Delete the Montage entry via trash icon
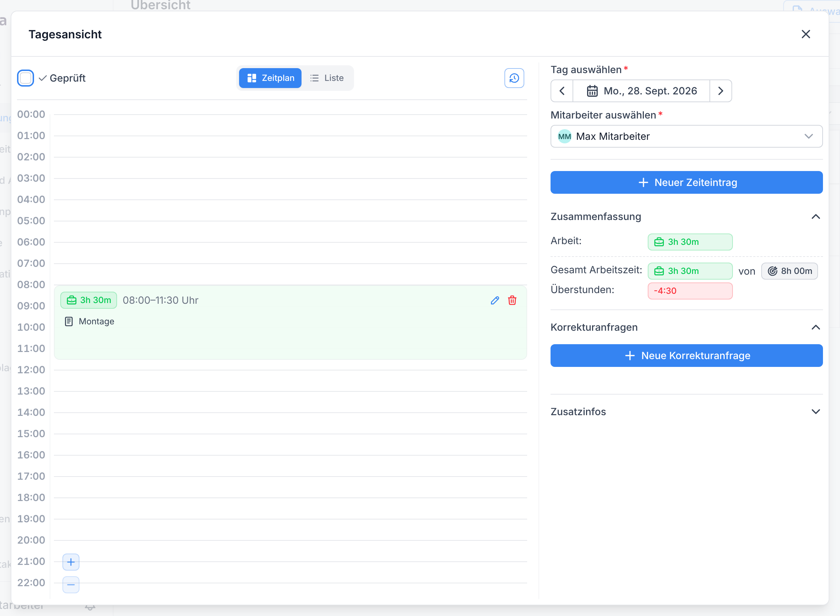 [x=513, y=300]
